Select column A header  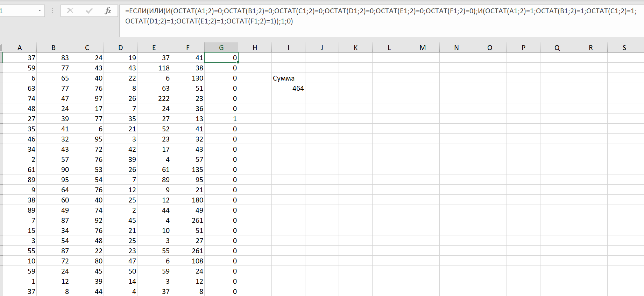click(20, 48)
